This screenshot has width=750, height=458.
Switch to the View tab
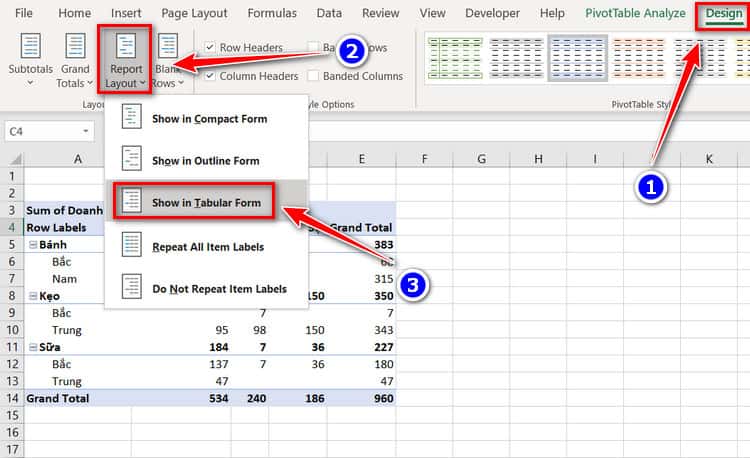432,13
